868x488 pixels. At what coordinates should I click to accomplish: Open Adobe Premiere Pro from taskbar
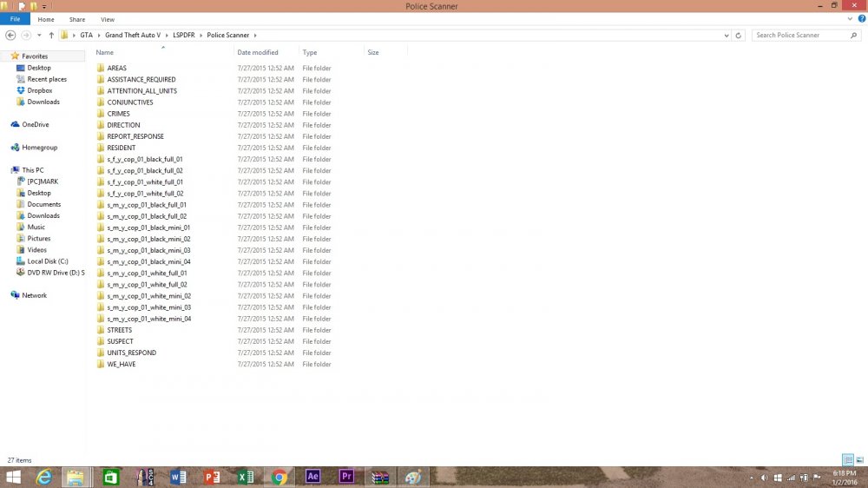(346, 477)
